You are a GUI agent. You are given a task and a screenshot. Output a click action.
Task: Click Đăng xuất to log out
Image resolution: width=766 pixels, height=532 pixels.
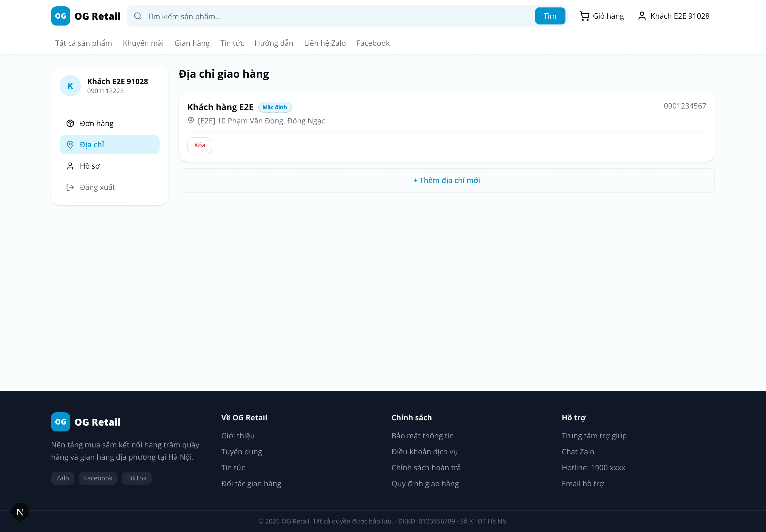point(109,187)
